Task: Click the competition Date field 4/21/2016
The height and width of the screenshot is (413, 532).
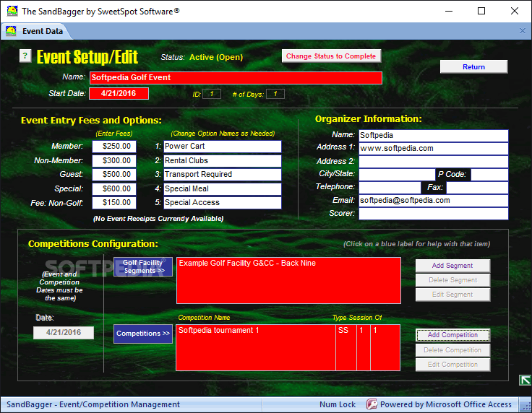Action: 64,332
